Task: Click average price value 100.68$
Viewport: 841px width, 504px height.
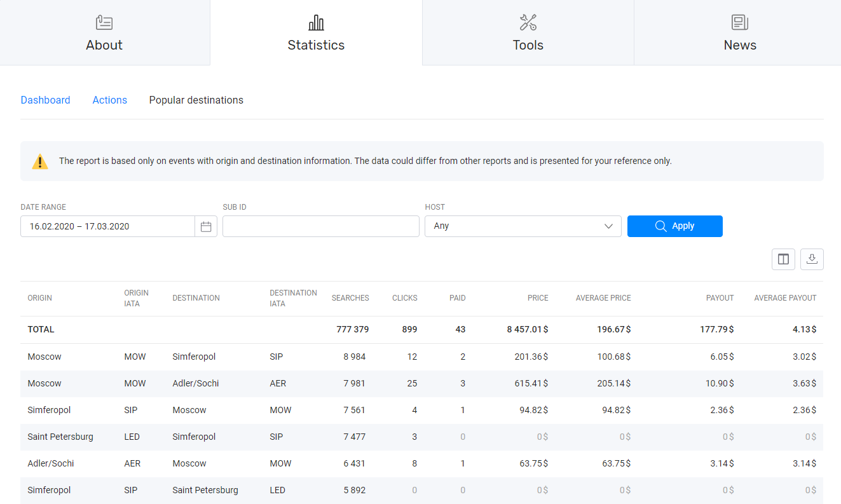Action: (614, 357)
